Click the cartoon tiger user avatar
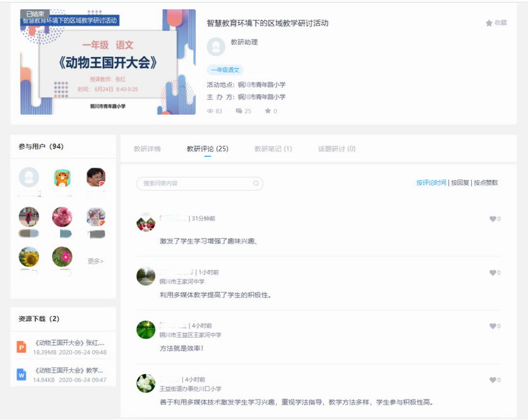Screen dimensions: 528x420 tap(62, 177)
